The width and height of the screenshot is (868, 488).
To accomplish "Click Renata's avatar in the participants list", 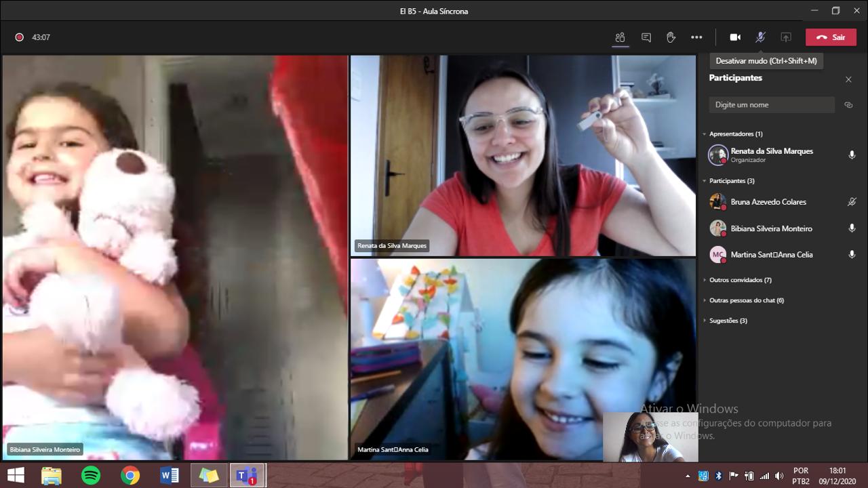I will pyautogui.click(x=718, y=155).
